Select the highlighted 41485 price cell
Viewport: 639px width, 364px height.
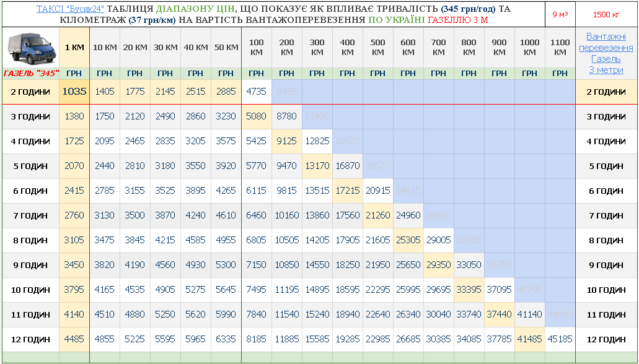(529, 339)
